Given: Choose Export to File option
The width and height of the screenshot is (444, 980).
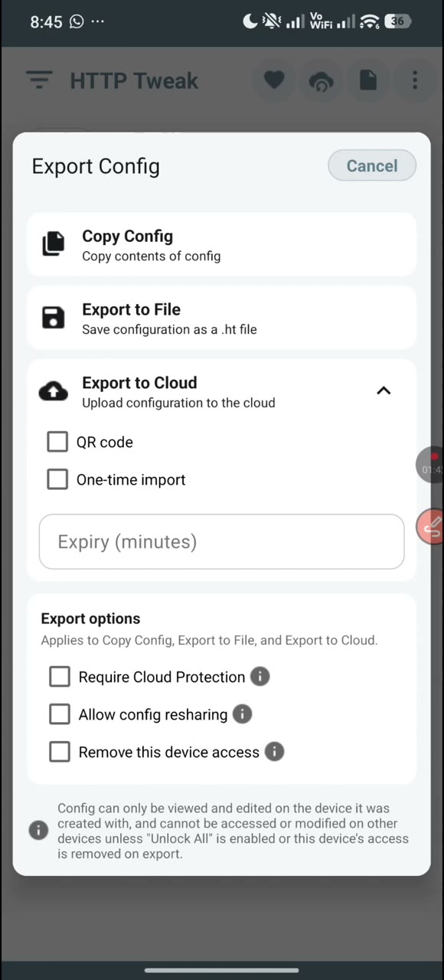Looking at the screenshot, I should (x=222, y=318).
